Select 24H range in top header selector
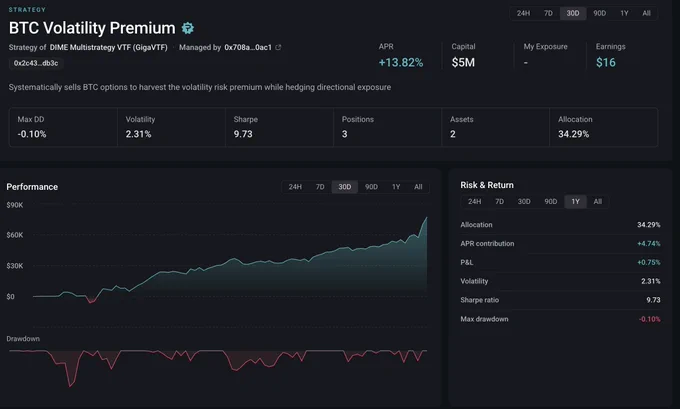The image size is (680, 409). pos(523,13)
